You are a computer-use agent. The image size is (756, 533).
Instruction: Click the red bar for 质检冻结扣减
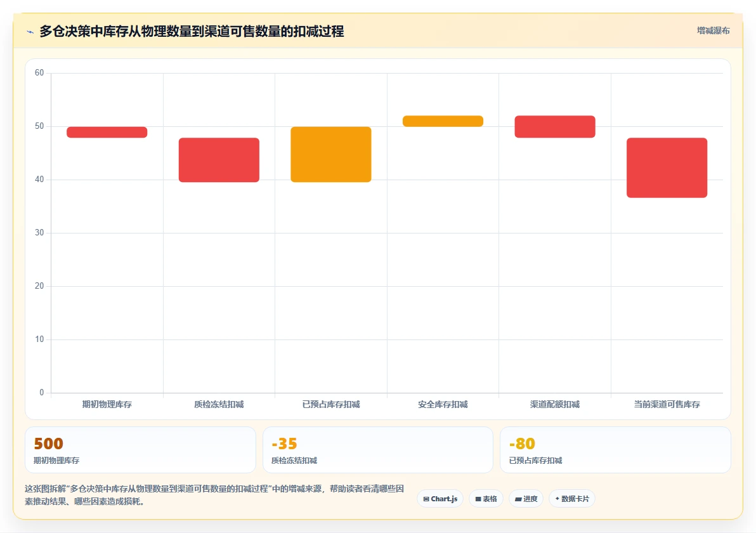click(x=219, y=160)
